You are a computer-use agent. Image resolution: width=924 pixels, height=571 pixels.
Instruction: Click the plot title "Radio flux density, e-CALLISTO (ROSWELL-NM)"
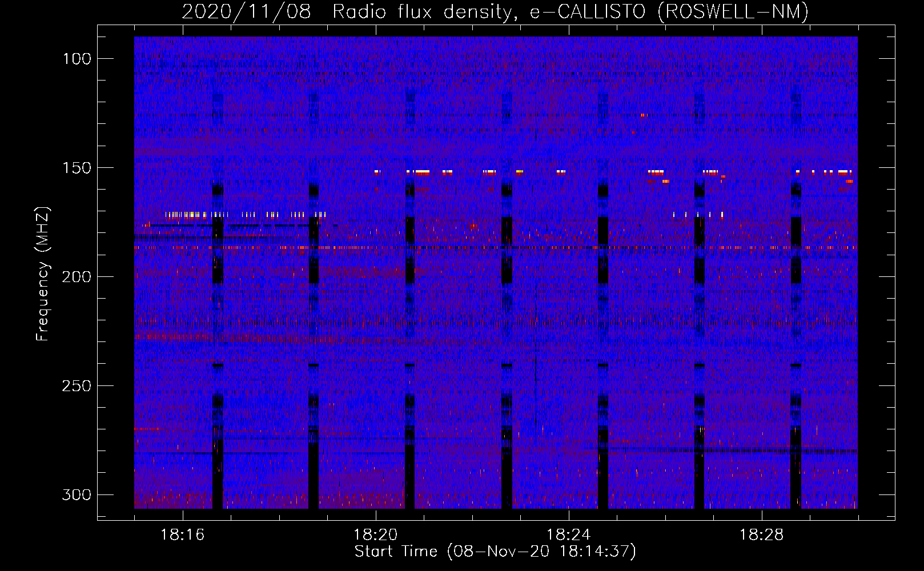click(x=571, y=11)
